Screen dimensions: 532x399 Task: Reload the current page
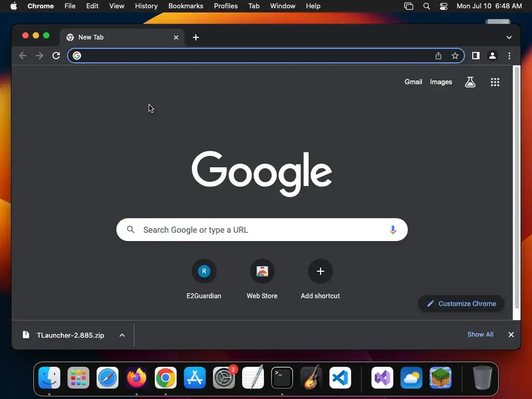tap(56, 56)
